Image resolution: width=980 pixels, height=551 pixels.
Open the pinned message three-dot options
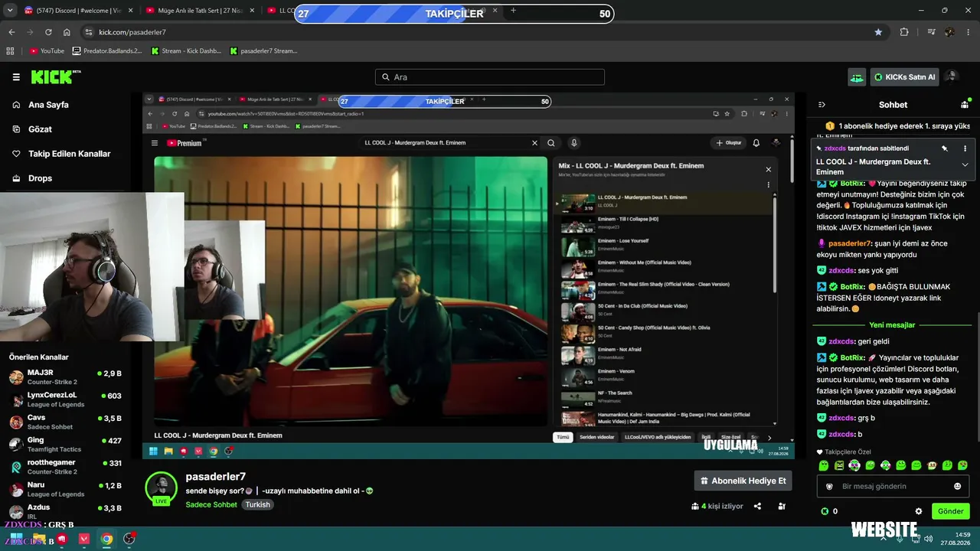pyautogui.click(x=965, y=148)
